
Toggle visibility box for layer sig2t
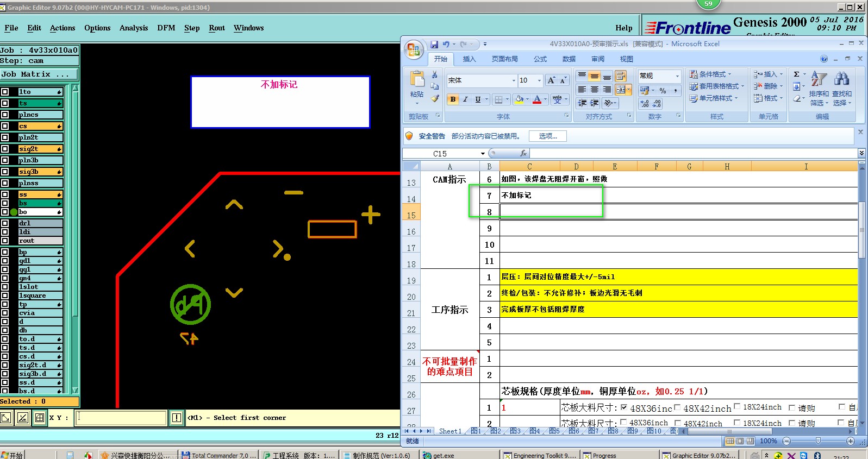point(5,149)
